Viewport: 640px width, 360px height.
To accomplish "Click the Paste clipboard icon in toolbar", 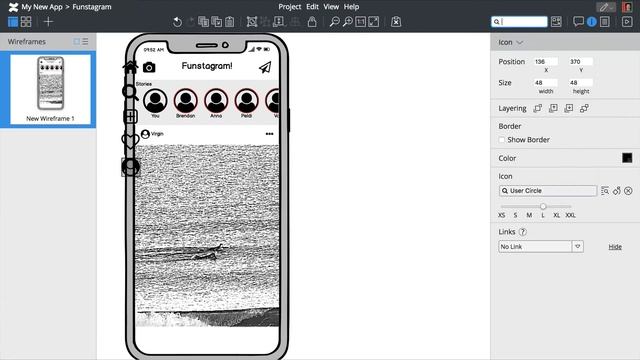I will (230, 22).
